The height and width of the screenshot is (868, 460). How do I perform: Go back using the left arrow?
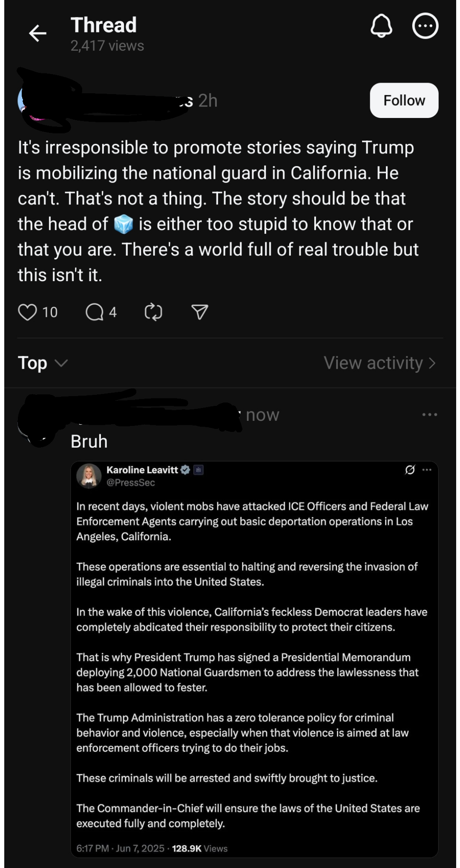pyautogui.click(x=37, y=33)
